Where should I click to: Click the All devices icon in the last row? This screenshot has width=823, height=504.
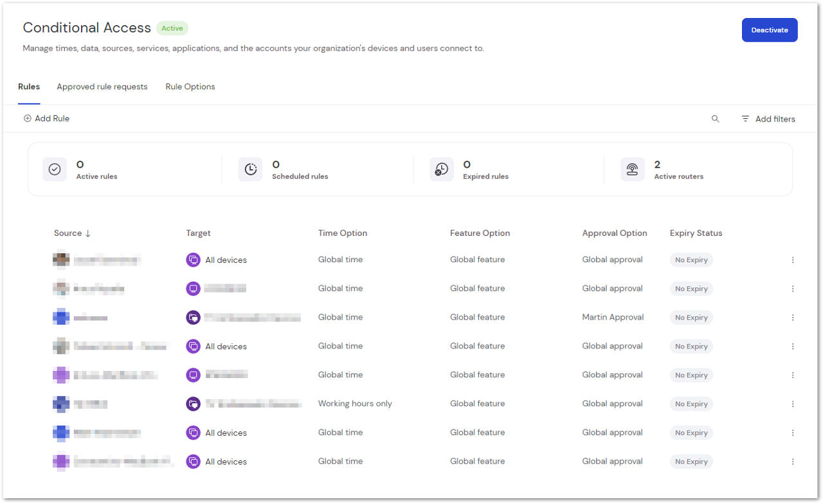point(193,462)
